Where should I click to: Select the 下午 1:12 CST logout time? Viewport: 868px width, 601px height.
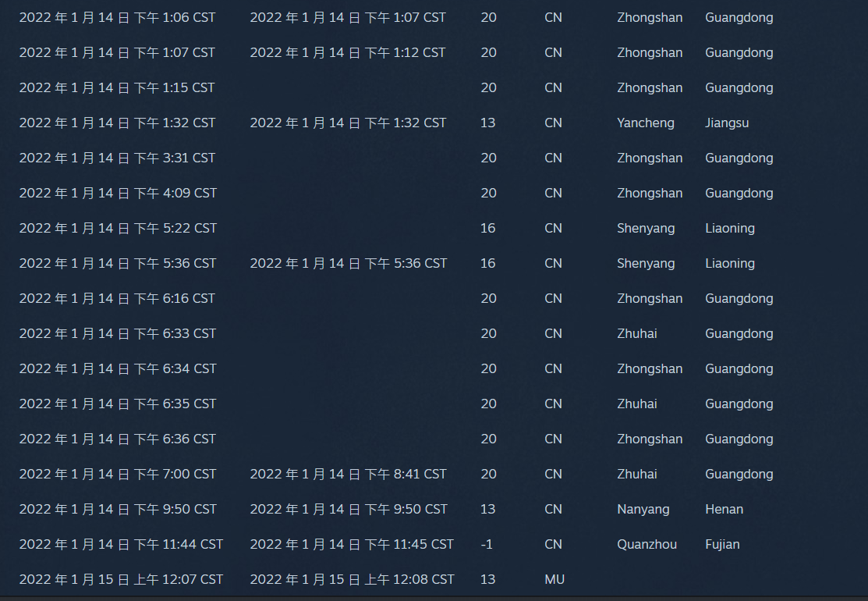pyautogui.click(x=348, y=52)
